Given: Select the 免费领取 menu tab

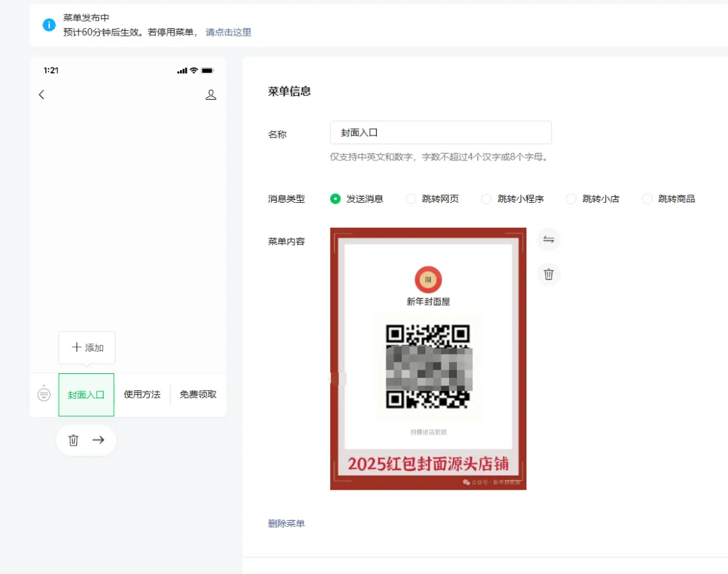Looking at the screenshot, I should point(198,394).
